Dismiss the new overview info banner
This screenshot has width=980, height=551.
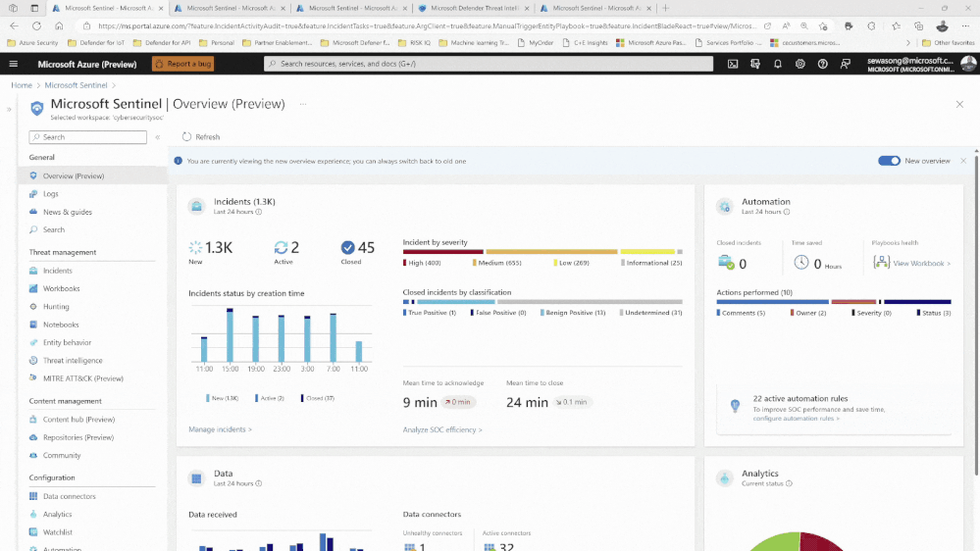(963, 161)
